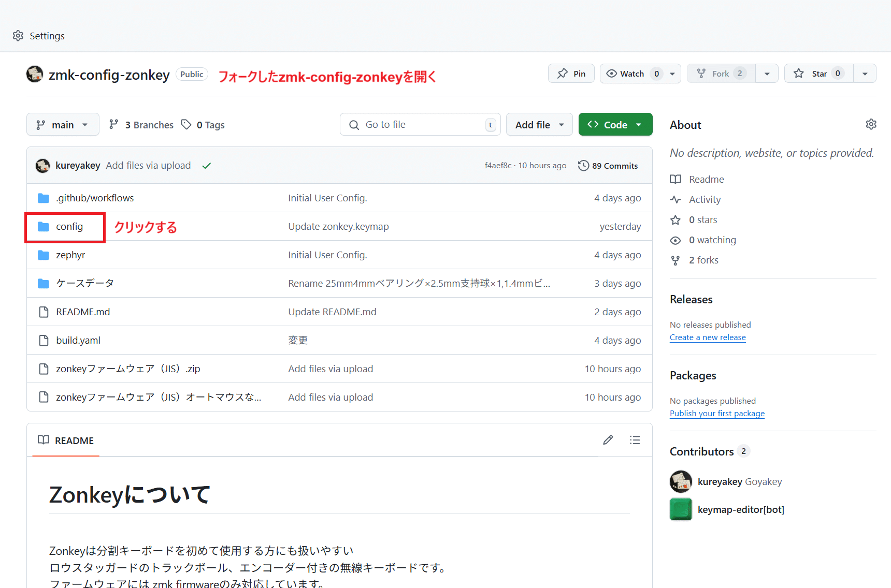
Task: Open the zmk-config-zonkey repository title link
Action: coord(109,75)
